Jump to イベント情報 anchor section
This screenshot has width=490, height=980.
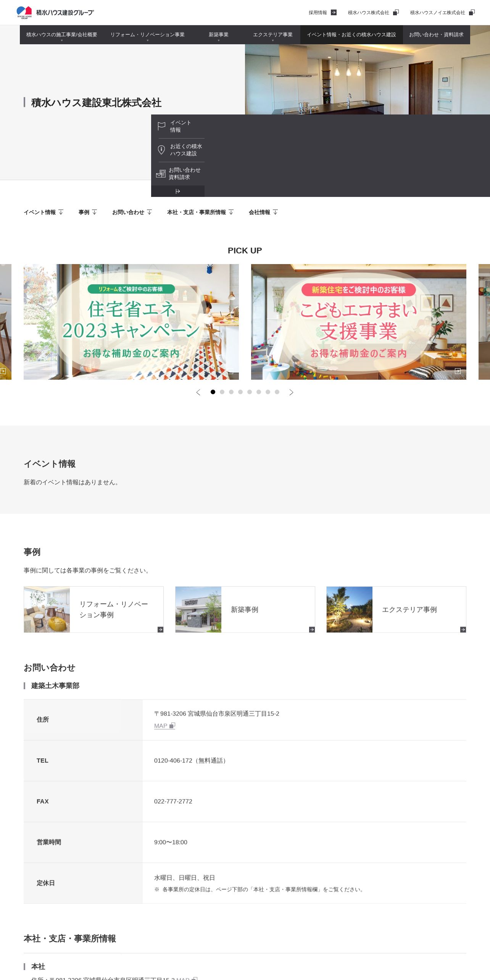pos(44,212)
